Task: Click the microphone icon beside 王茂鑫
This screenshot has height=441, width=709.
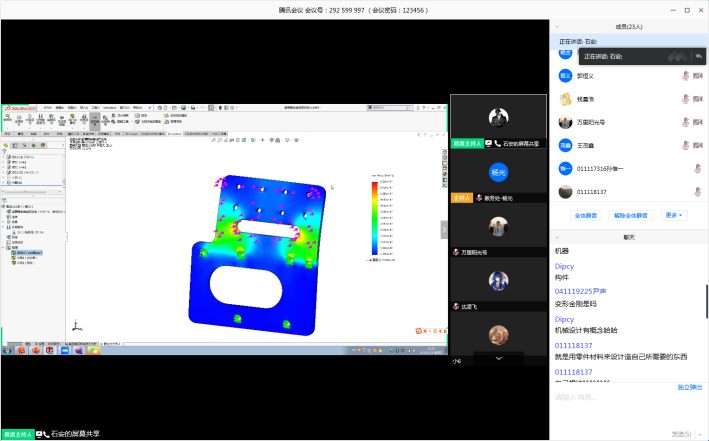Action: coord(685,145)
